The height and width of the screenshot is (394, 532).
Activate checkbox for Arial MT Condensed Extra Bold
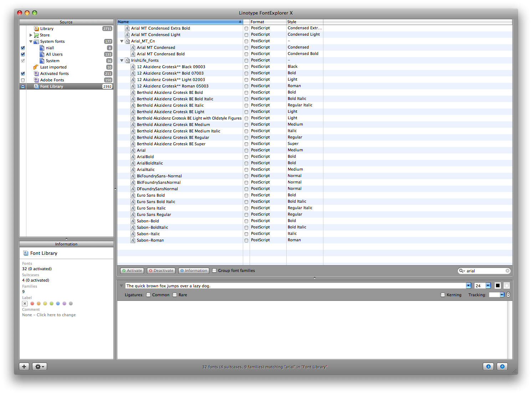[x=246, y=28]
